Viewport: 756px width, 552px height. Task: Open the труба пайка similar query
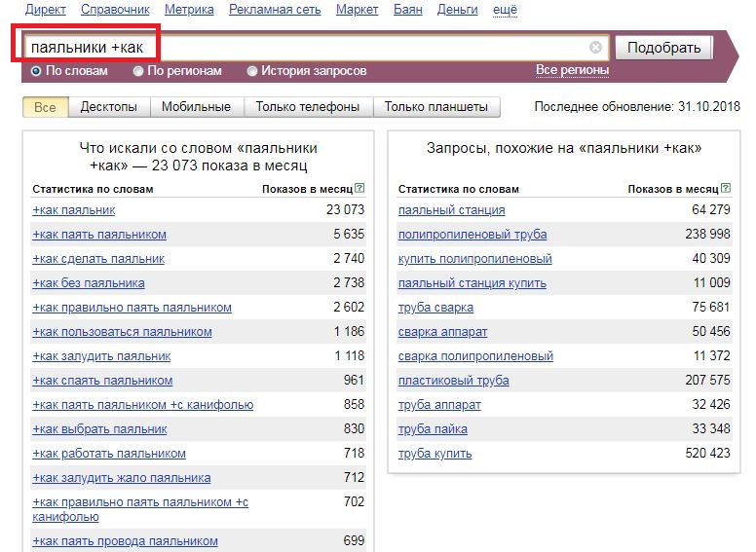(x=433, y=429)
